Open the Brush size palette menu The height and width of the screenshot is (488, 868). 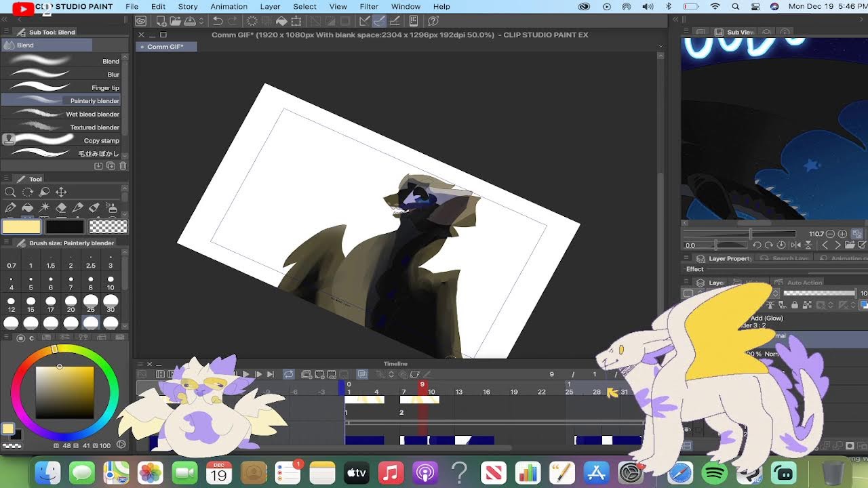click(x=5, y=243)
